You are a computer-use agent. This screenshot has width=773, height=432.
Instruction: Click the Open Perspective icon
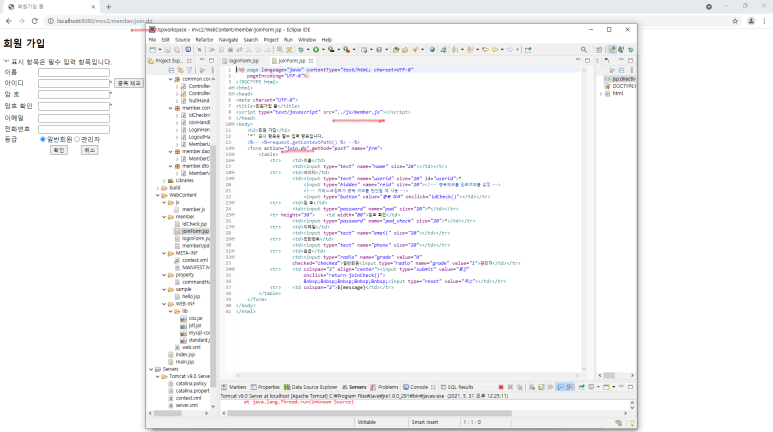tap(599, 50)
